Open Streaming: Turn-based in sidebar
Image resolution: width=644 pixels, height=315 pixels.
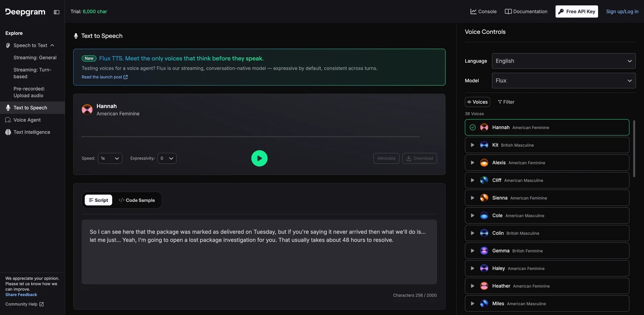pyautogui.click(x=32, y=73)
